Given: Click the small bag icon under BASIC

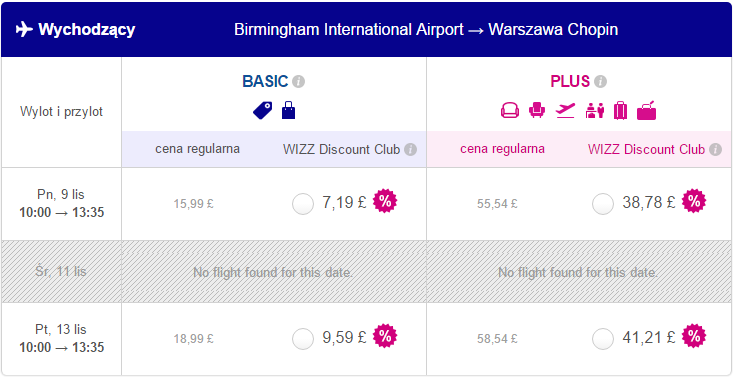Looking at the screenshot, I should 288,111.
